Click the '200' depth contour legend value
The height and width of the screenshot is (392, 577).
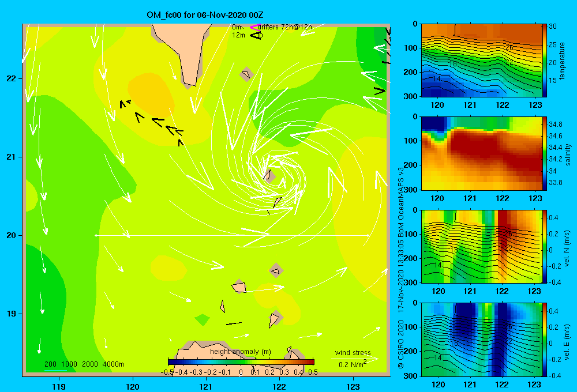[50, 364]
